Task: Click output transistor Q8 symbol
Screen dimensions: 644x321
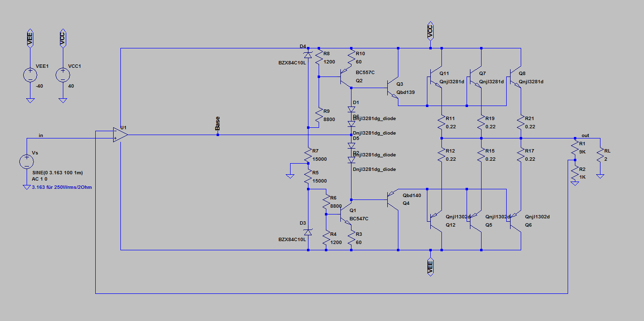Action: [515, 76]
